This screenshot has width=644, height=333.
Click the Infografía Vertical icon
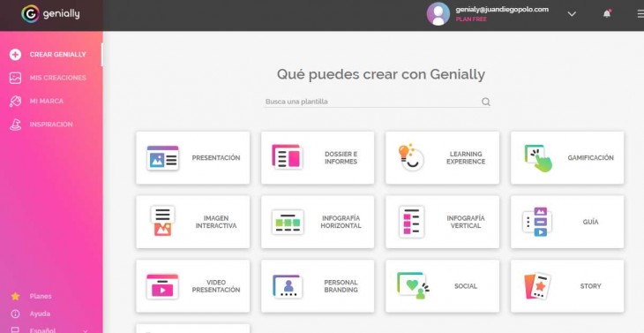[411, 222]
